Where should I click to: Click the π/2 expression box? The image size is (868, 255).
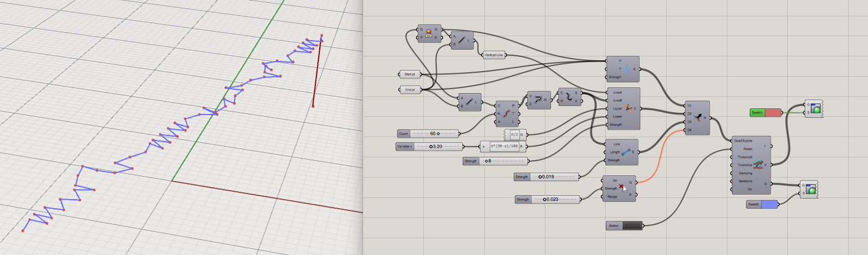(515, 134)
